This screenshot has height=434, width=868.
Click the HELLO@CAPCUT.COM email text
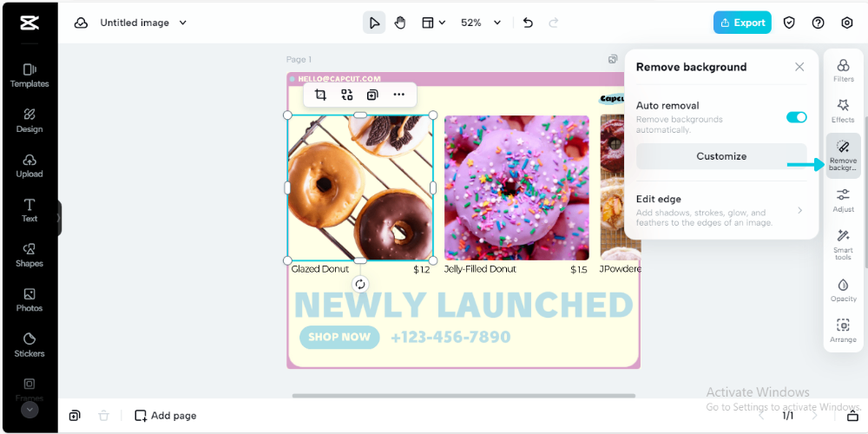click(339, 79)
